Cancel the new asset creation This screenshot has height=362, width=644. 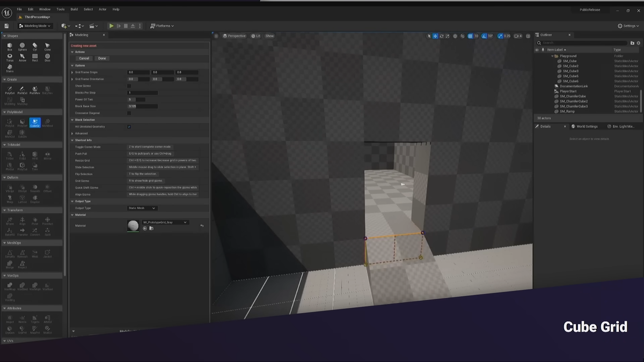pyautogui.click(x=84, y=58)
